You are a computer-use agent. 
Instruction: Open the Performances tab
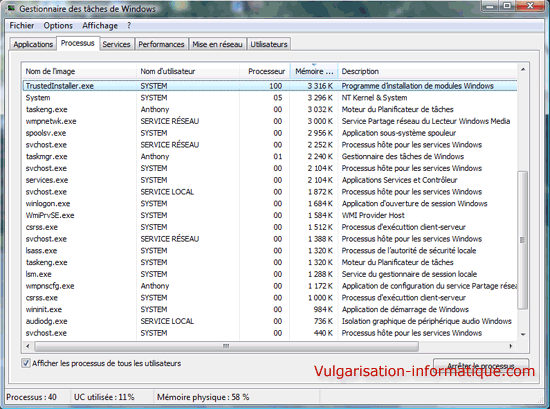point(161,45)
